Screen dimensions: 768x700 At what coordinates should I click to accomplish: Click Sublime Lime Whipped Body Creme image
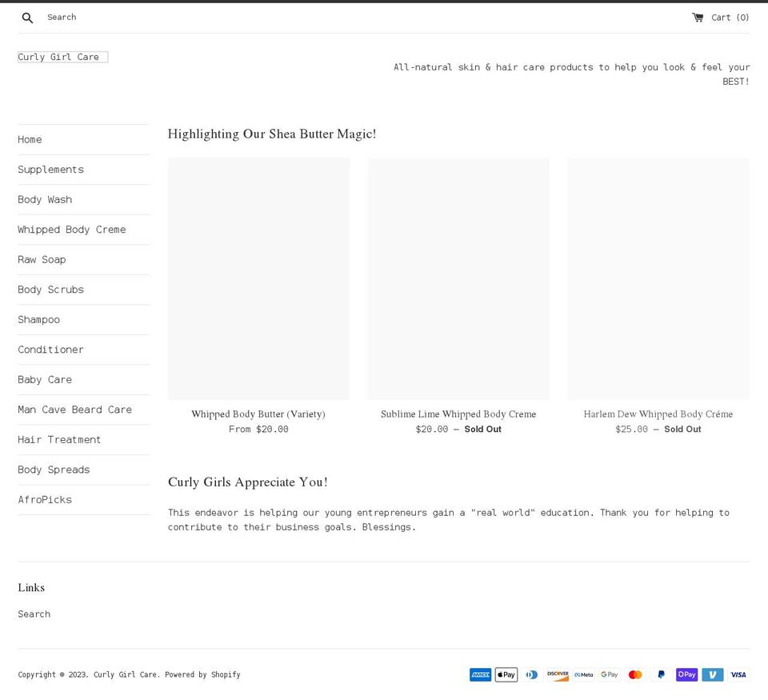coord(458,278)
